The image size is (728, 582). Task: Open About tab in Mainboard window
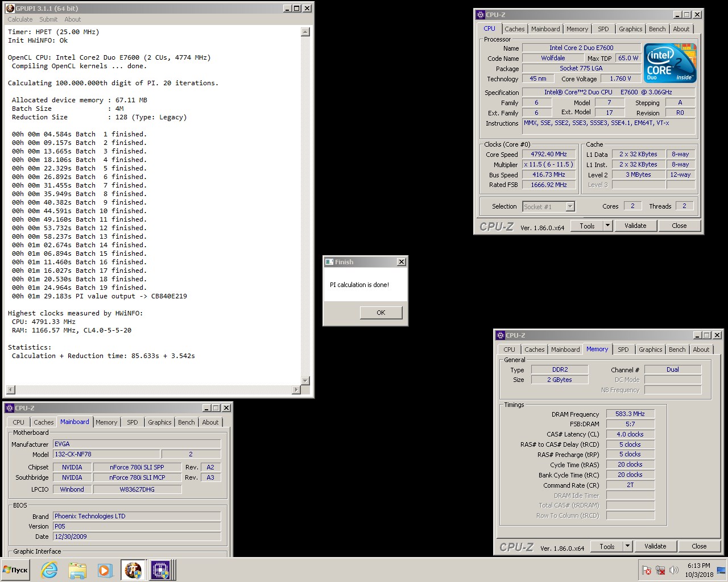[x=210, y=422]
